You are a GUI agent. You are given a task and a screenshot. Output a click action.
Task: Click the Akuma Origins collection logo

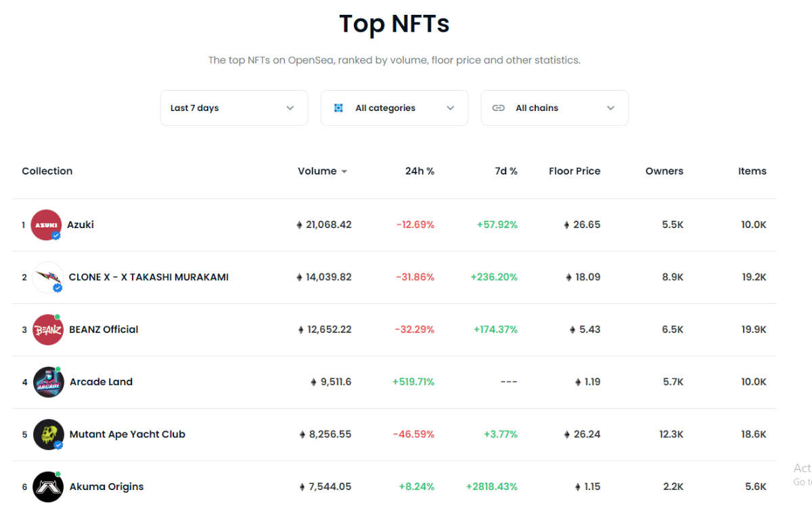48,487
